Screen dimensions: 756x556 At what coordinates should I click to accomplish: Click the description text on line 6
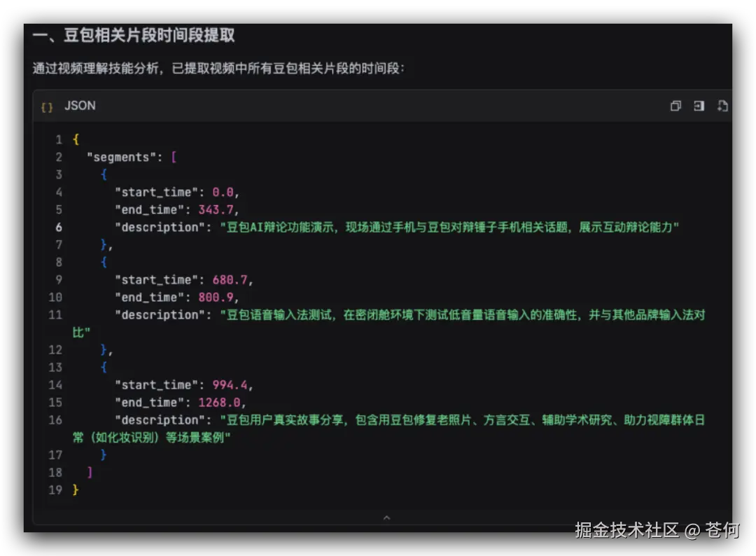coord(350,227)
